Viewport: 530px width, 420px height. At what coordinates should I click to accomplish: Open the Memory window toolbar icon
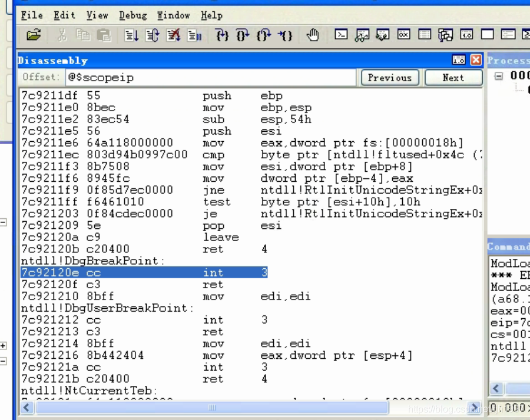(425, 35)
